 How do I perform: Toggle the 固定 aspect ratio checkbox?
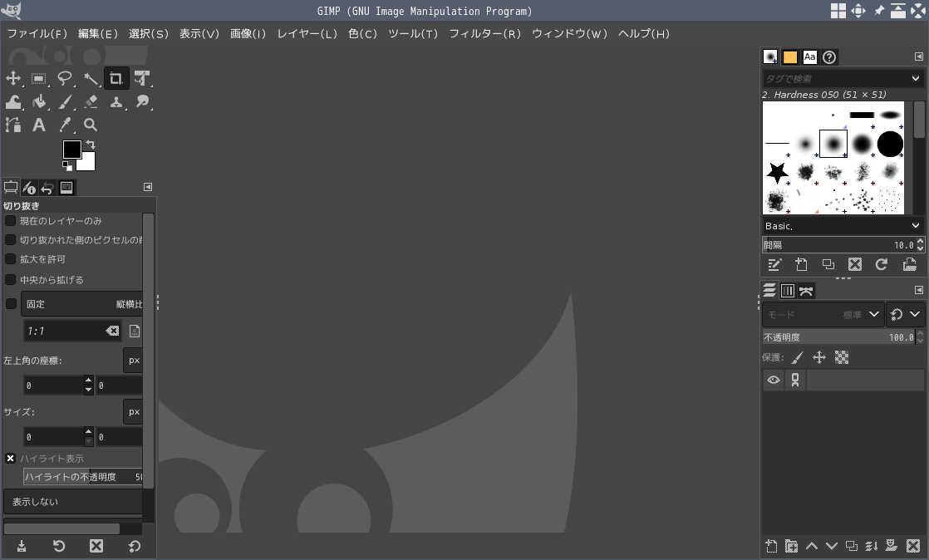pyautogui.click(x=11, y=304)
